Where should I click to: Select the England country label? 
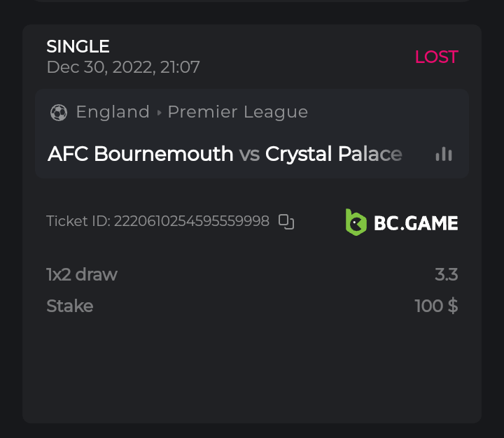coord(113,112)
